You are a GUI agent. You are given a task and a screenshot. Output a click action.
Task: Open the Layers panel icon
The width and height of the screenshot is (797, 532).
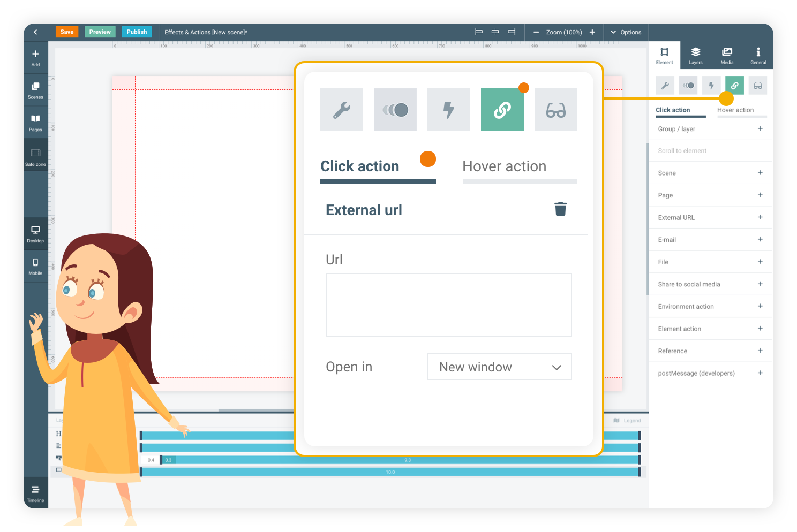click(x=695, y=55)
